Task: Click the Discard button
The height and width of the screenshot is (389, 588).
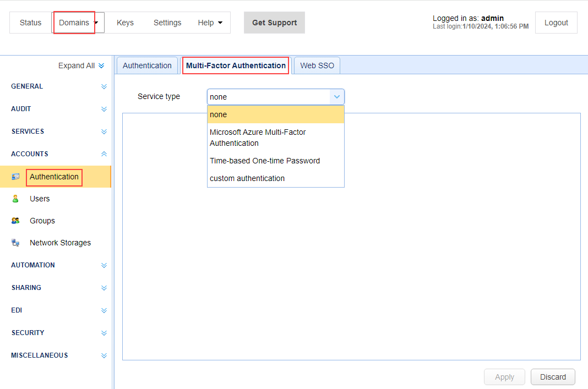Action: click(x=553, y=377)
